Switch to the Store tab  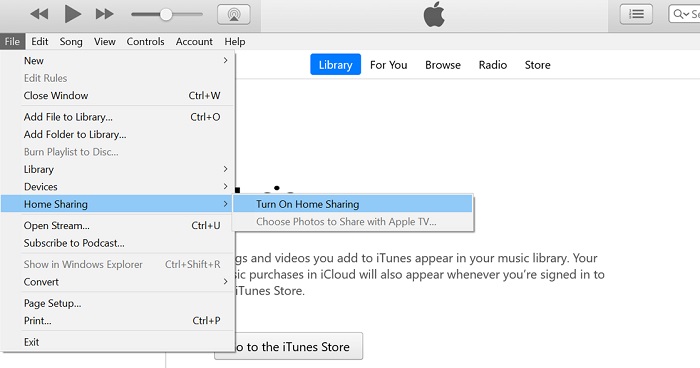(x=538, y=65)
